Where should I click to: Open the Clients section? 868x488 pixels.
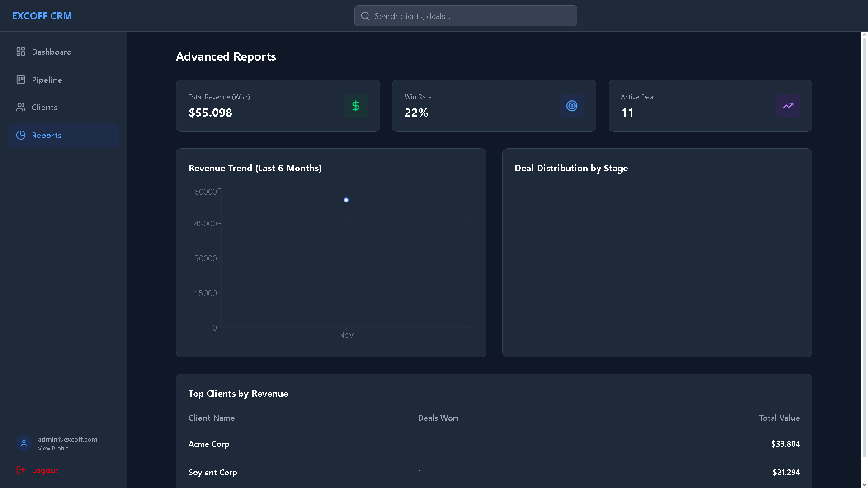pyautogui.click(x=44, y=108)
